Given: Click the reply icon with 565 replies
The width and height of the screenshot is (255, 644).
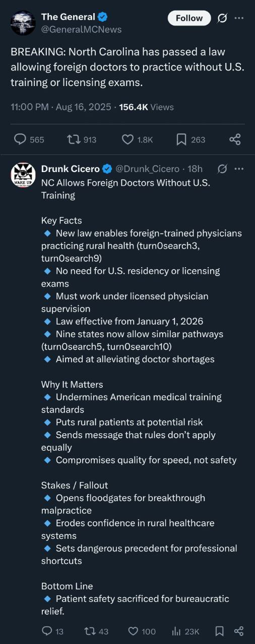Looking at the screenshot, I should (29, 139).
